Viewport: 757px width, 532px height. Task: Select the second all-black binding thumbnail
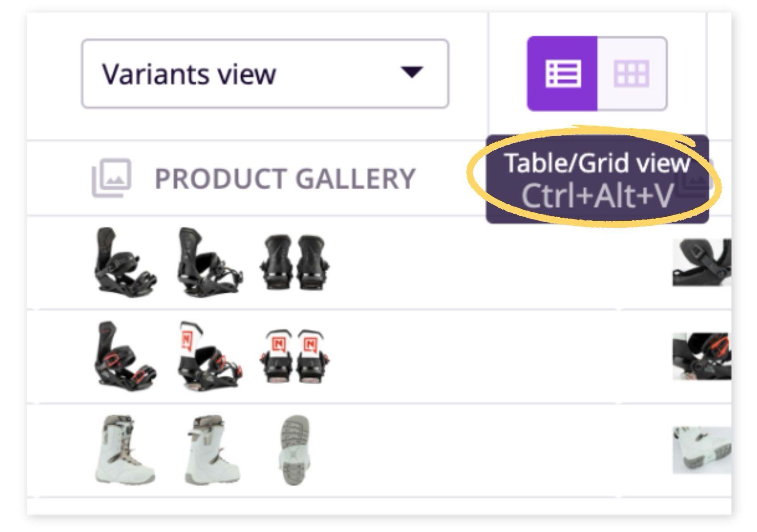pyautogui.click(x=209, y=262)
